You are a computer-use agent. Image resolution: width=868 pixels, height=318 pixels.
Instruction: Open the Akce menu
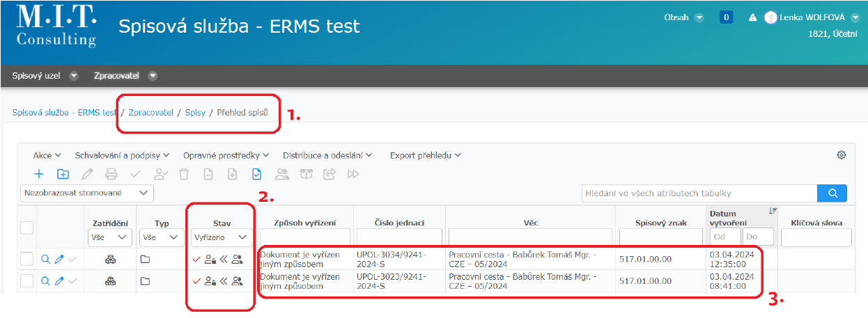click(47, 155)
